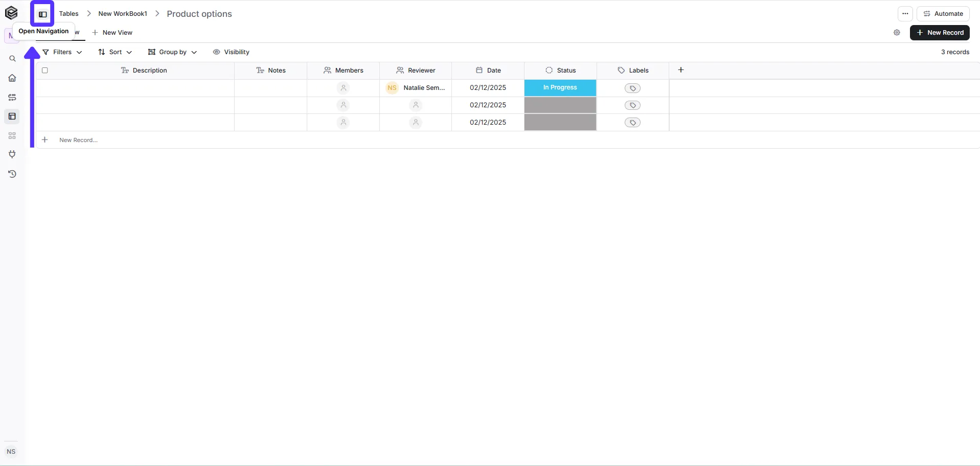980x466 pixels.
Task: Click plus icon beside New Record row
Action: pyautogui.click(x=45, y=139)
